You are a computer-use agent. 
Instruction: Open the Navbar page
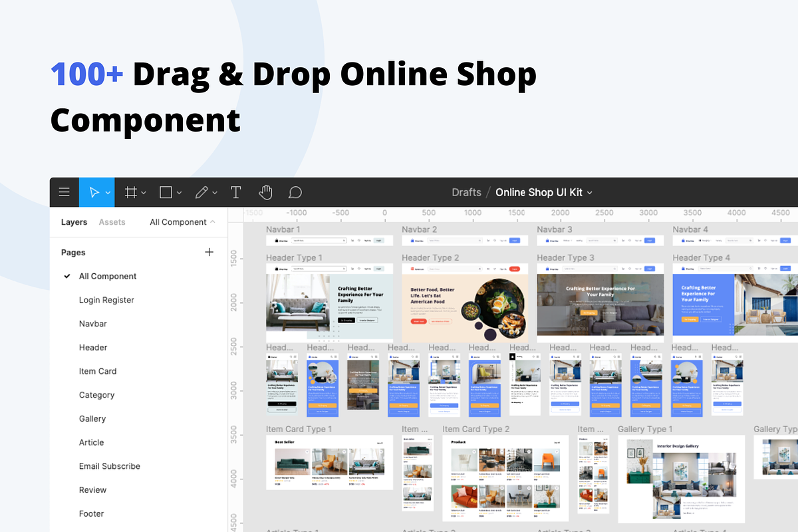(93, 324)
